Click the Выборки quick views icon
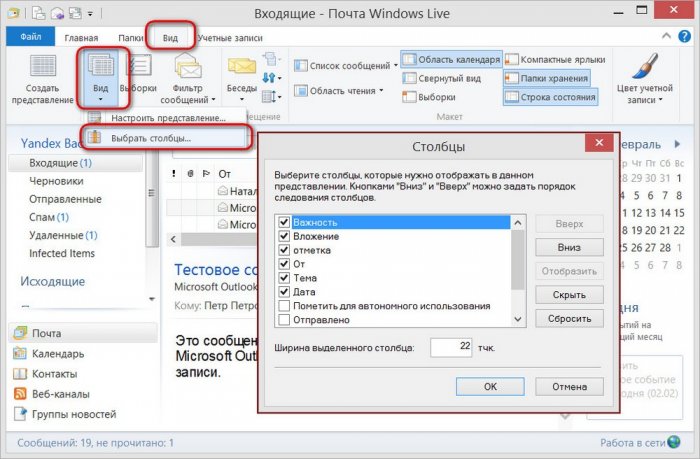The height and width of the screenshot is (459, 700). click(x=138, y=66)
